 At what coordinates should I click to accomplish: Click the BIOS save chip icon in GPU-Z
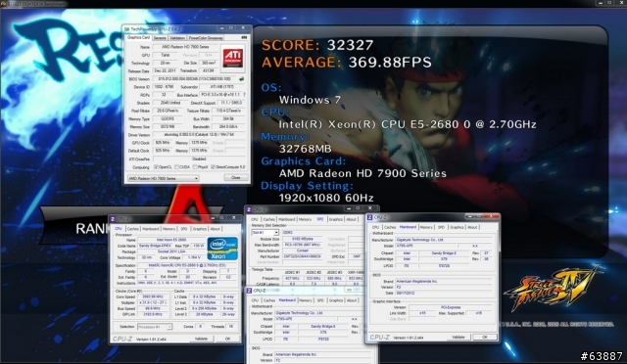(x=242, y=78)
